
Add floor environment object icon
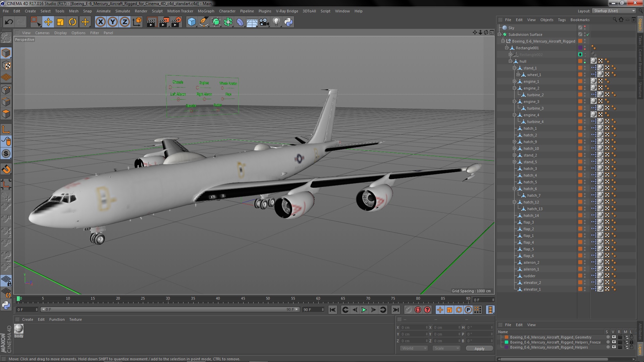click(252, 22)
